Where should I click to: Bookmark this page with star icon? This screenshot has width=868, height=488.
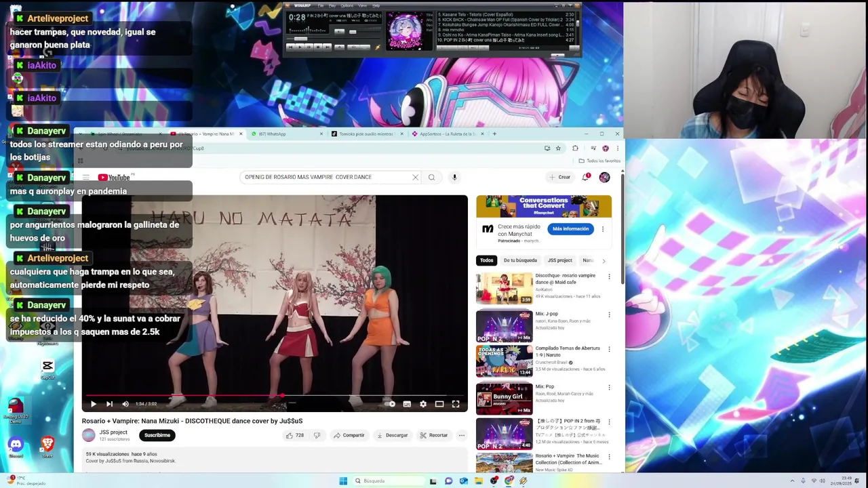[x=558, y=148]
